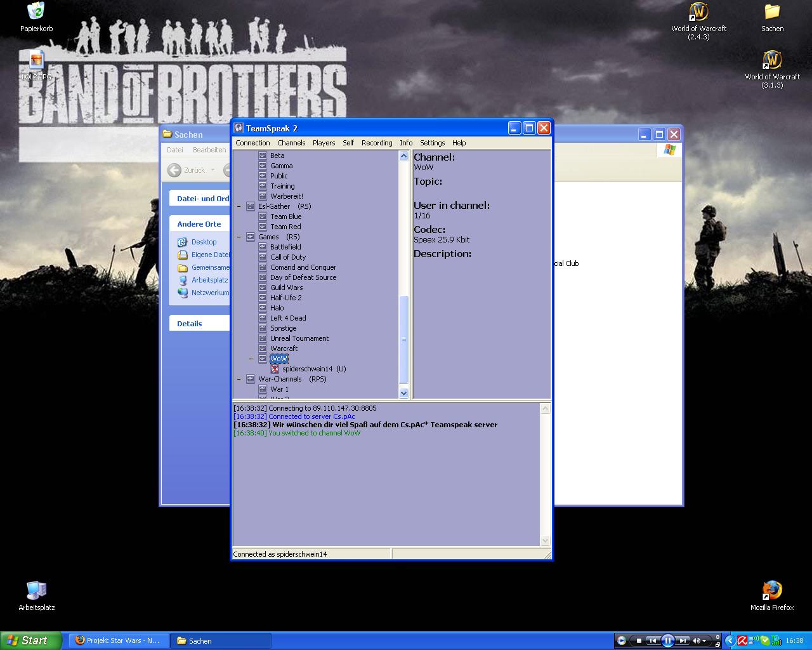Click the Call of Duty channel icon
The width and height of the screenshot is (812, 650).
point(263,257)
